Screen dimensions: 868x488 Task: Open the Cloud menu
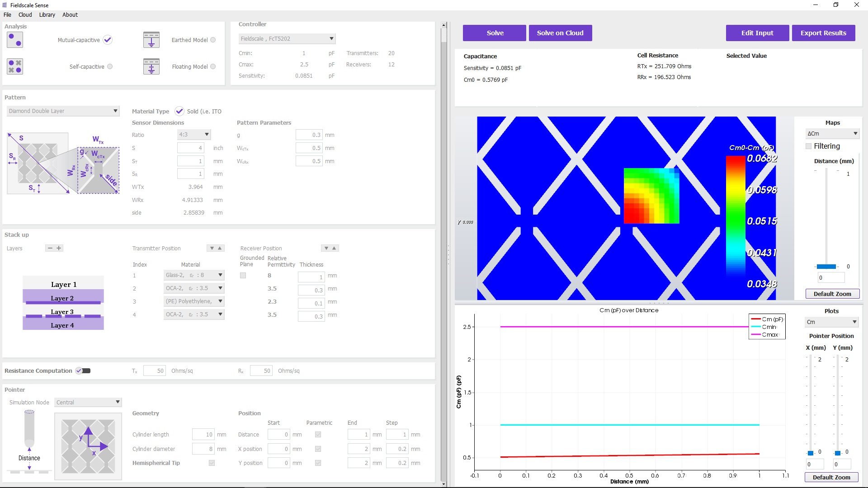click(24, 14)
